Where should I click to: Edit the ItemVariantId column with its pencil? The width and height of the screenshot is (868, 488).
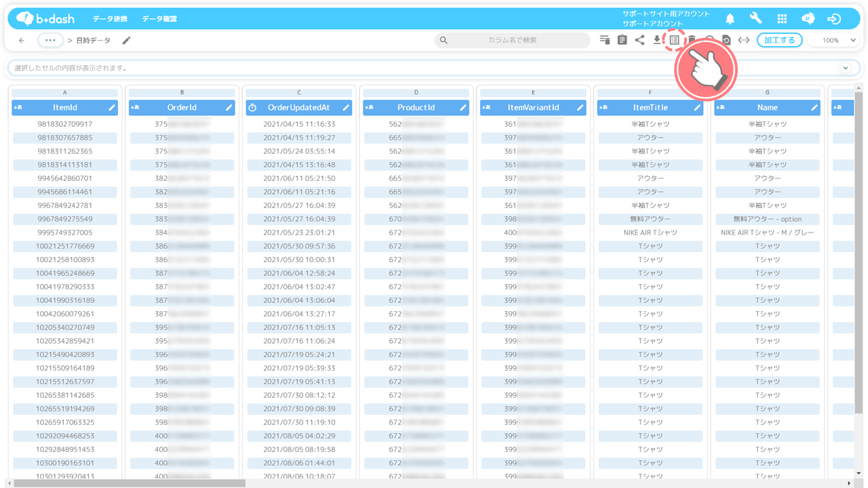pyautogui.click(x=580, y=108)
